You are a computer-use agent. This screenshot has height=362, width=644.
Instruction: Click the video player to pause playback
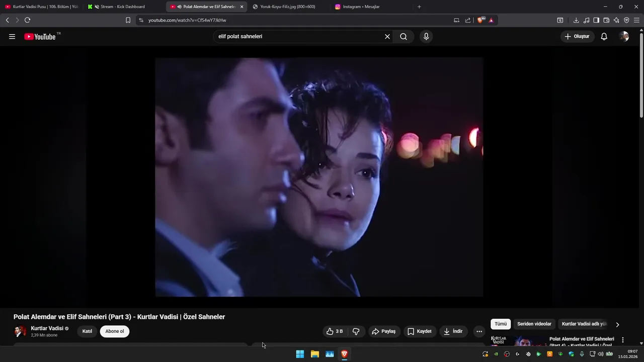(319, 177)
